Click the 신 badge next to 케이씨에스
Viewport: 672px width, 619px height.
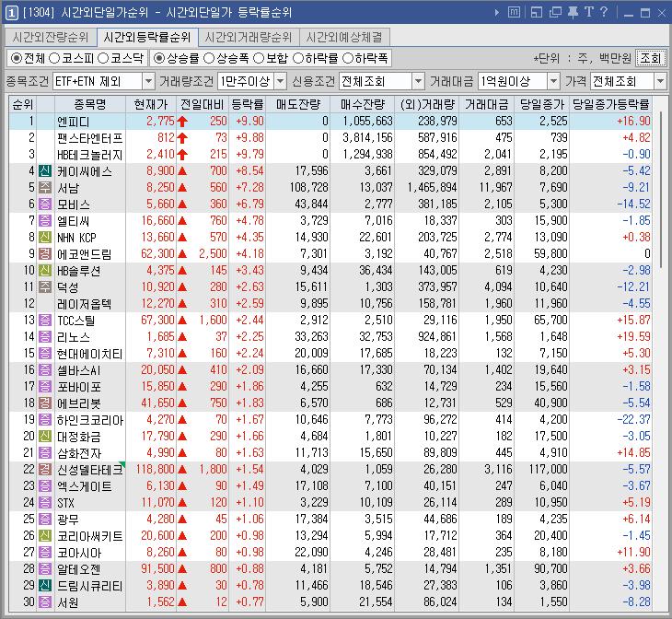coord(45,171)
